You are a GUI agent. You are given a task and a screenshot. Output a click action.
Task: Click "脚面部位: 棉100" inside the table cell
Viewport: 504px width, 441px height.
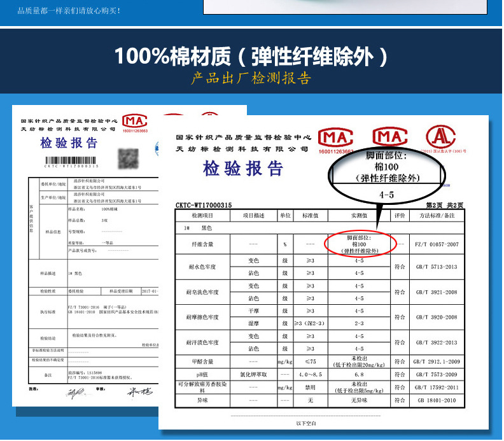pos(359,241)
